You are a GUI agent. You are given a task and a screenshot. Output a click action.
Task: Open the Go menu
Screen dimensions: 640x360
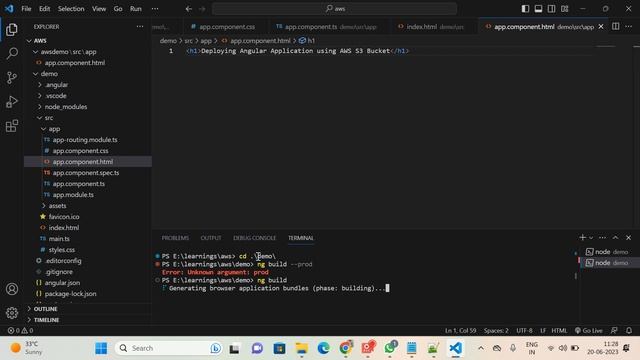(x=118, y=9)
